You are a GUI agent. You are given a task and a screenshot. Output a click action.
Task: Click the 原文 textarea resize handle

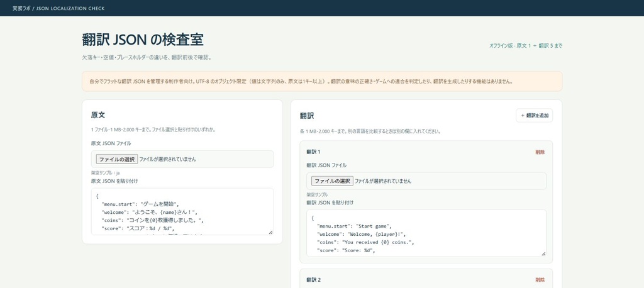(270, 232)
